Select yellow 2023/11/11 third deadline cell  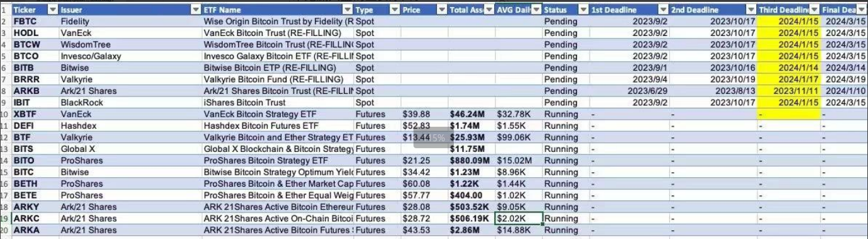788,91
